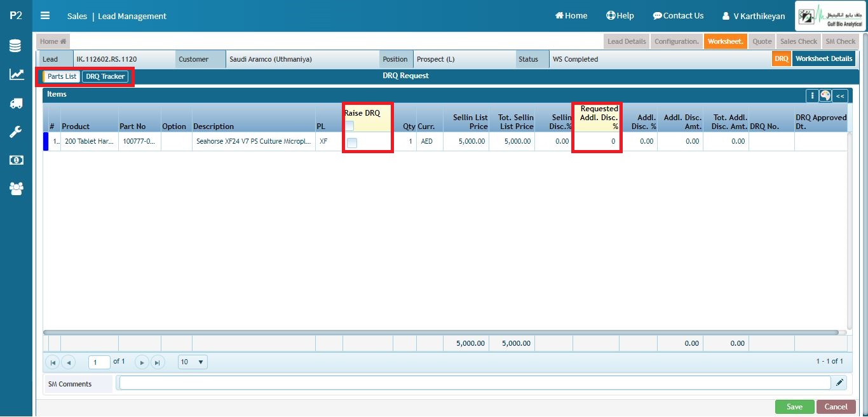Click the Customer Saudi Aramco (Uthmaniya) field

click(x=302, y=59)
